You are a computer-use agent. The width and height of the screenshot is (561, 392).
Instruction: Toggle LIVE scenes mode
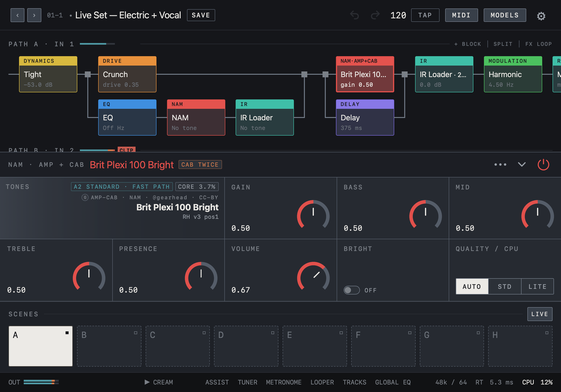pos(540,314)
